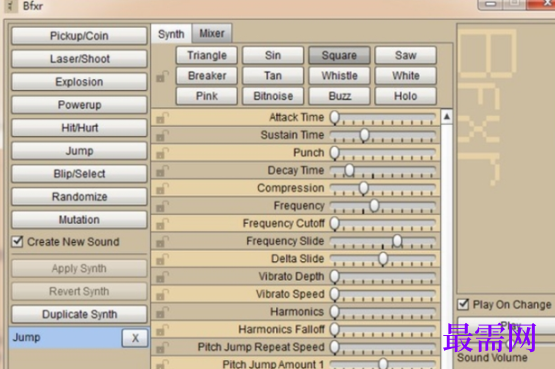The height and width of the screenshot is (369, 555).
Task: Lock the Pitch Jump Repeat Speed parameter
Action: pos(162,347)
